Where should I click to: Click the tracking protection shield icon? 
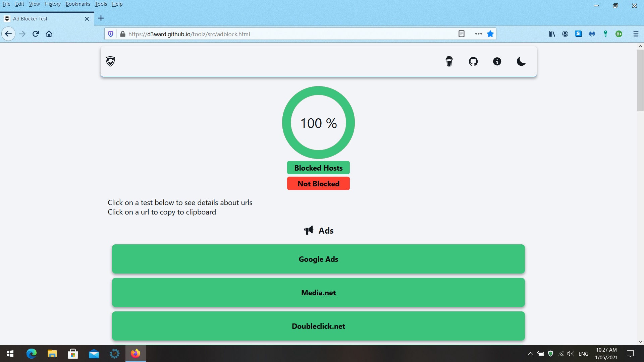click(x=111, y=34)
